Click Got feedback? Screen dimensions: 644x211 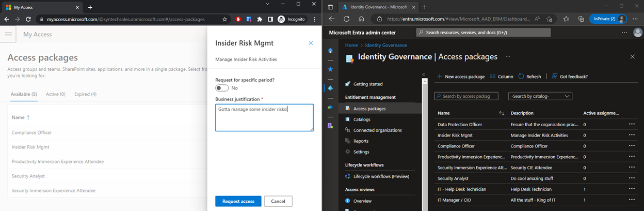click(x=569, y=77)
